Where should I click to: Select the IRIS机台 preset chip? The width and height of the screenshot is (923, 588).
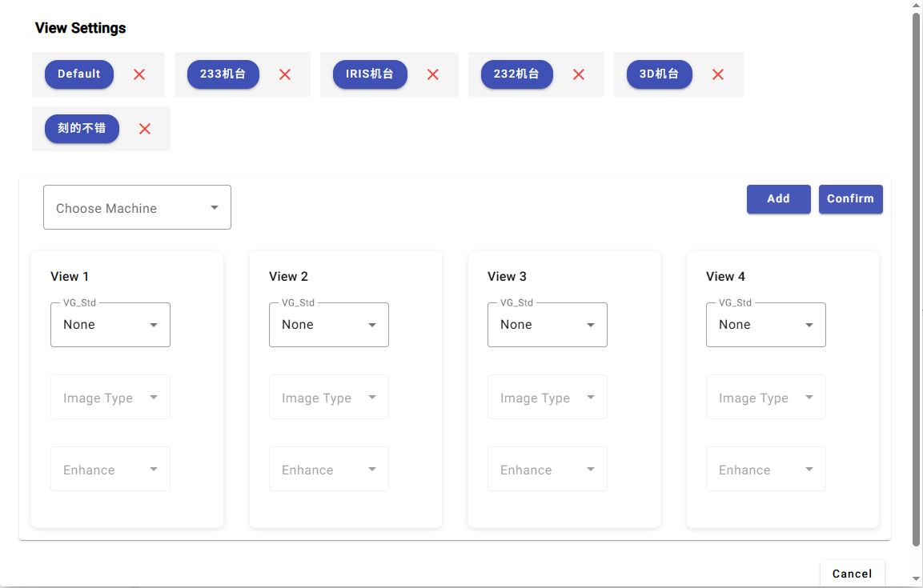tap(370, 74)
